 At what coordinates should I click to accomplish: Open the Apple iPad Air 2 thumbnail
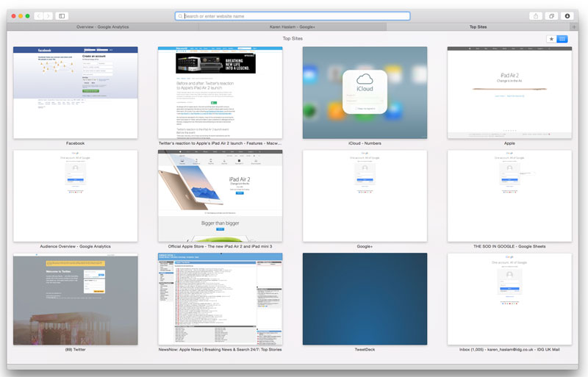pyautogui.click(x=509, y=93)
